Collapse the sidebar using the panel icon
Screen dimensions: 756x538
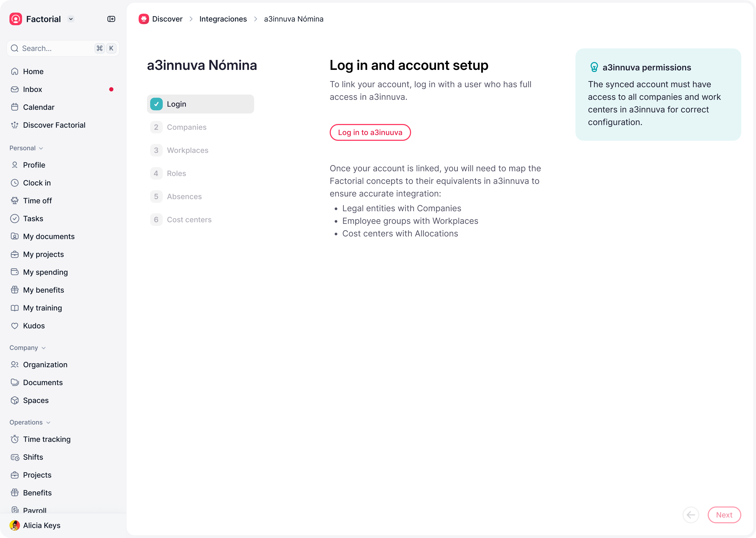[111, 19]
